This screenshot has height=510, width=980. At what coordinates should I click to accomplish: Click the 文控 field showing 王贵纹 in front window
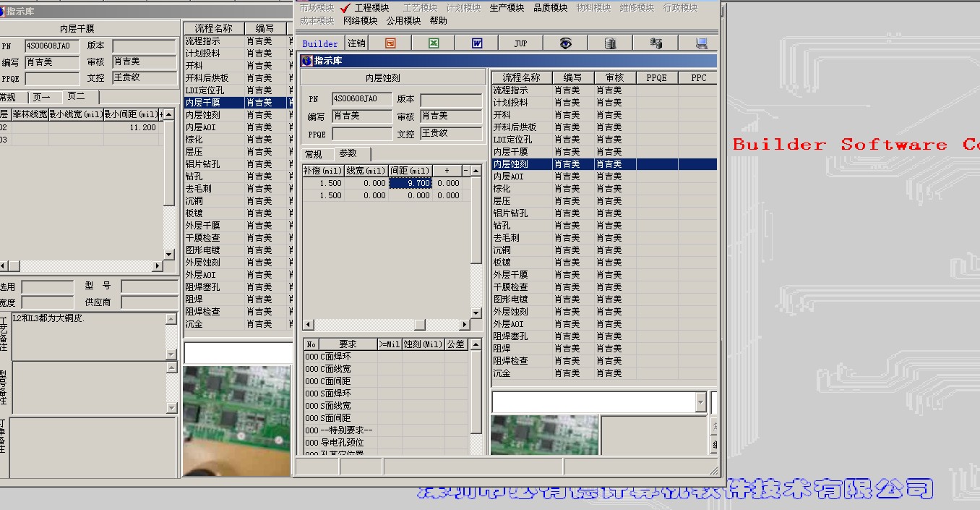click(x=451, y=133)
